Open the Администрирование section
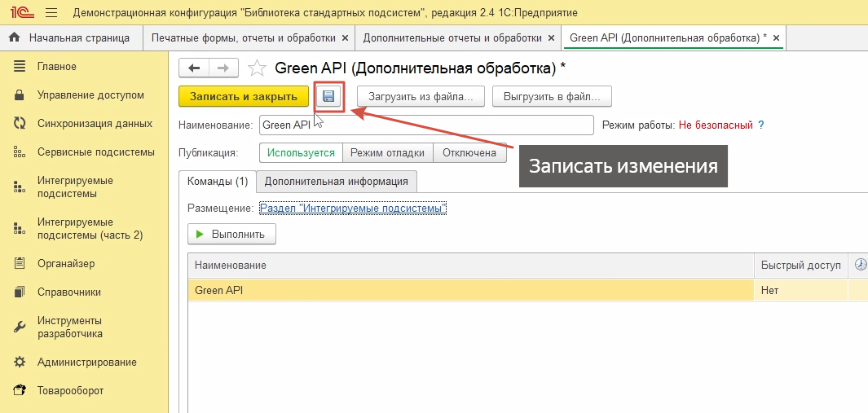The width and height of the screenshot is (868, 413). pos(86,362)
